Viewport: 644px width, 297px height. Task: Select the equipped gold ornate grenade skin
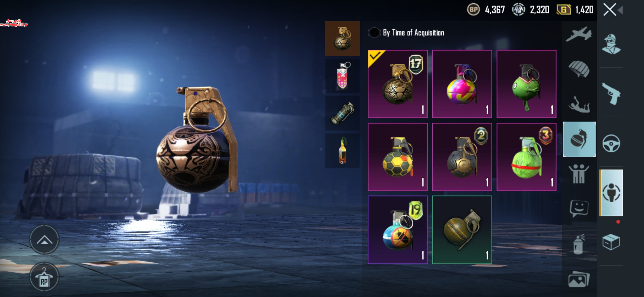click(x=398, y=84)
